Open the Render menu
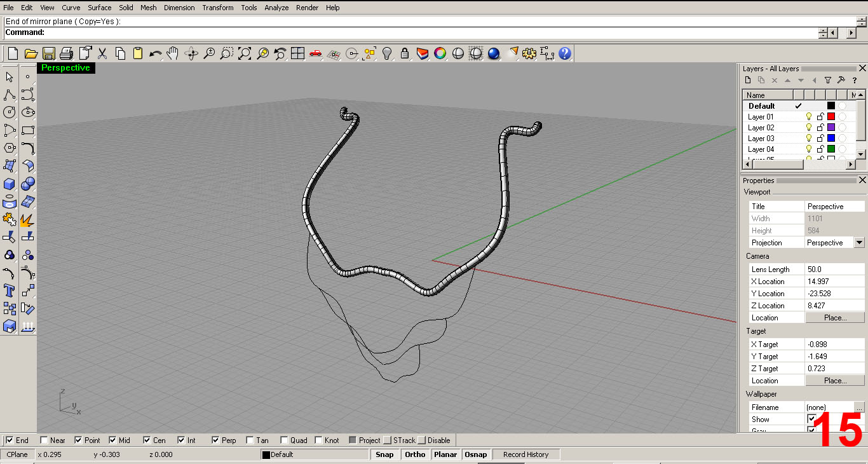868x464 pixels. pos(308,8)
